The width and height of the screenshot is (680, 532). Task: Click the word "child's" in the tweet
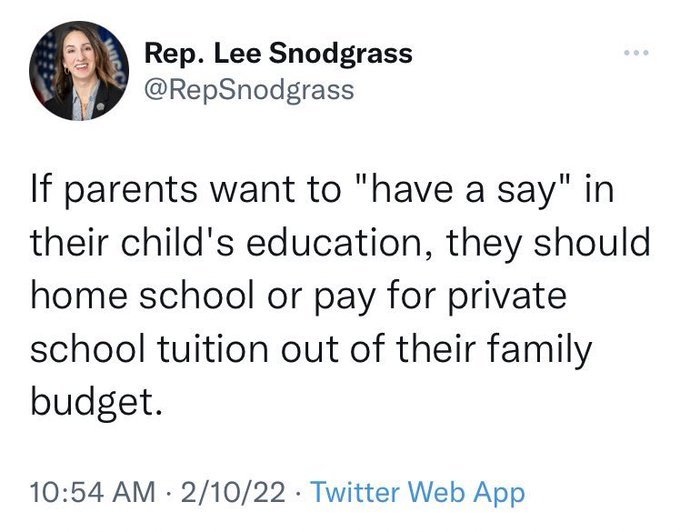tap(178, 243)
